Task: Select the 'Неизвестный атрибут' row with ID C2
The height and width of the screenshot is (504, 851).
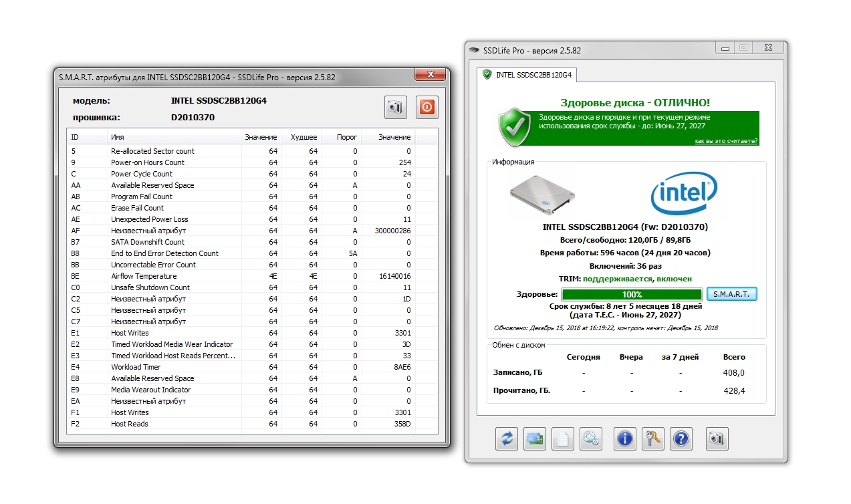Action: point(253,299)
